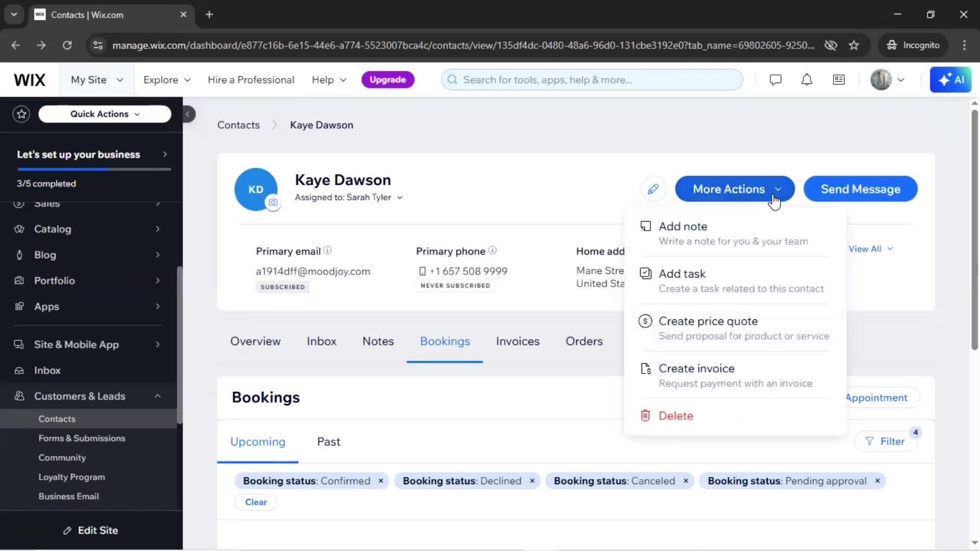
Task: Toggle the More Actions dropdown button
Action: [734, 189]
